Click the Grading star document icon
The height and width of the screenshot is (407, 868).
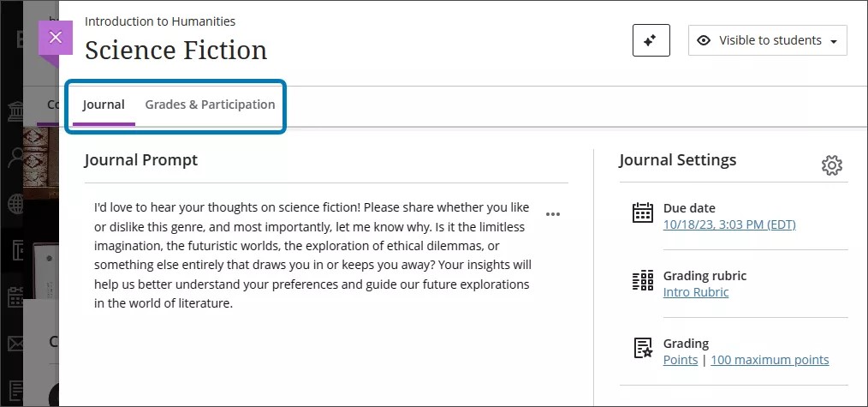point(642,348)
